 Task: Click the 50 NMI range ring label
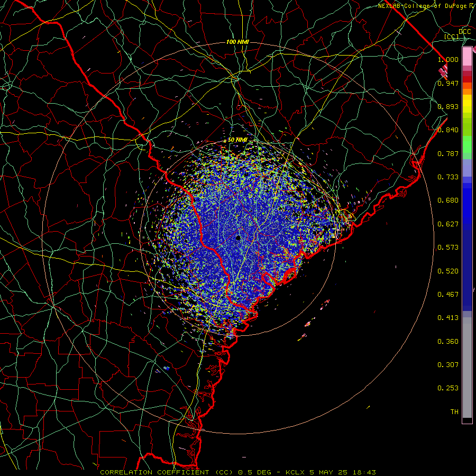pyautogui.click(x=237, y=140)
